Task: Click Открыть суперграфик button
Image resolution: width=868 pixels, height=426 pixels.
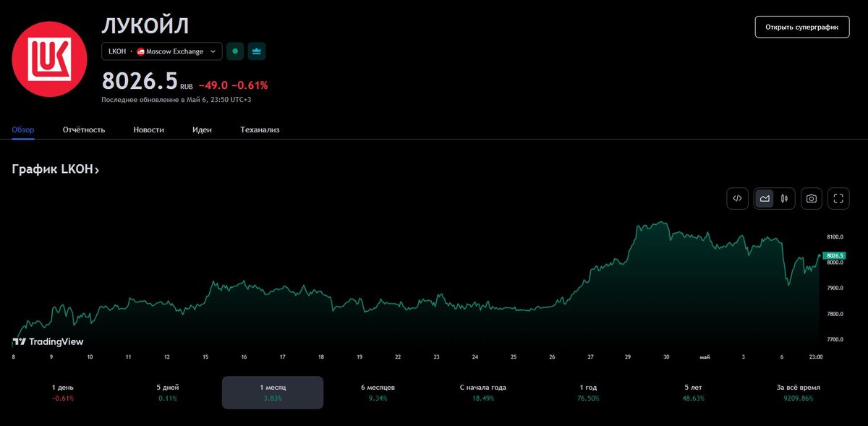Action: [801, 27]
